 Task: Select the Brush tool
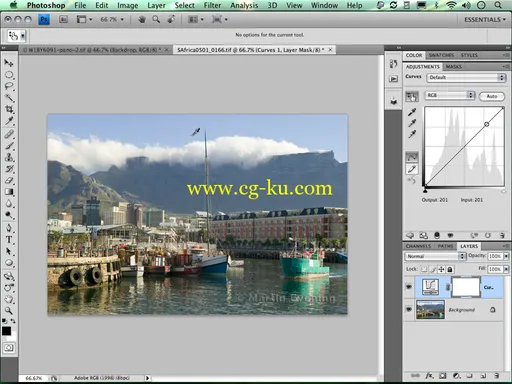[x=9, y=146]
